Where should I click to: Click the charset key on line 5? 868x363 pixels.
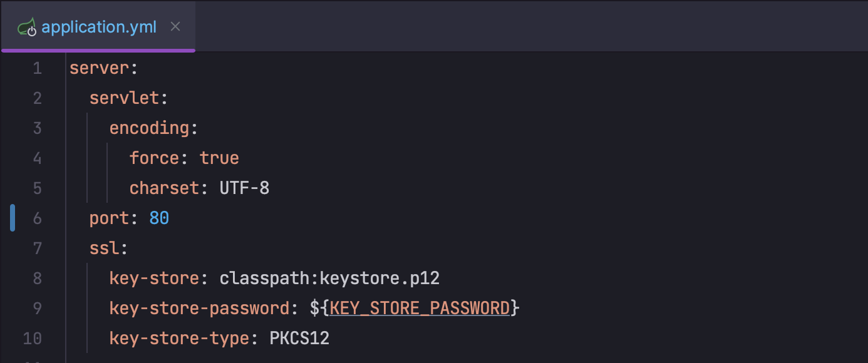click(164, 188)
